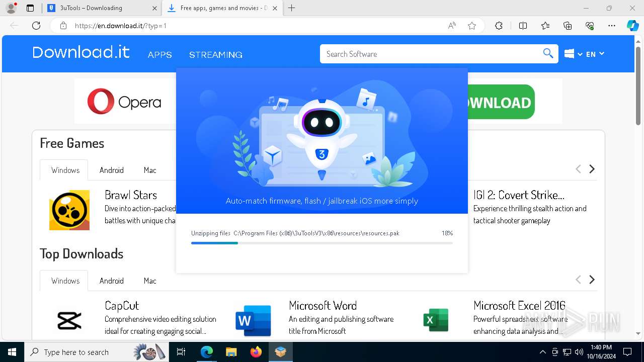The image size is (644, 362).
Task: Select the Android tab under Free Games
Action: tap(112, 170)
